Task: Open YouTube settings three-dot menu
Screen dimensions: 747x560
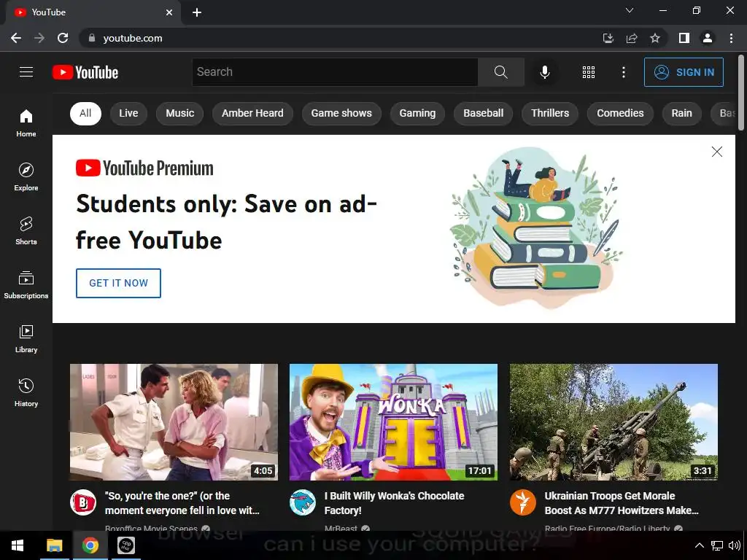Action: click(623, 72)
